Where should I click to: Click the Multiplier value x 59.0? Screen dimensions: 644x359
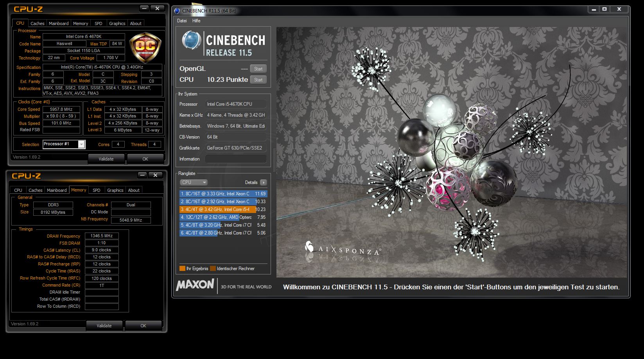point(61,116)
